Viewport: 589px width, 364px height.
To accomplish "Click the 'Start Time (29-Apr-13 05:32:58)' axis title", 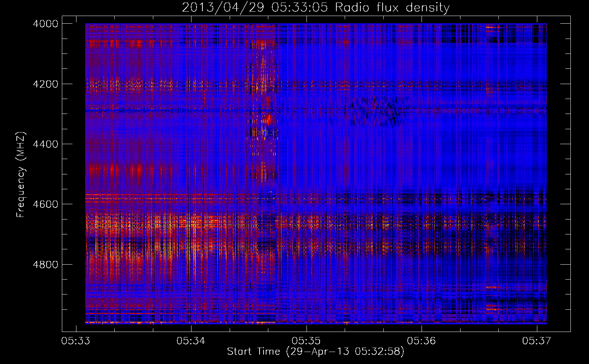I will pyautogui.click(x=316, y=352).
